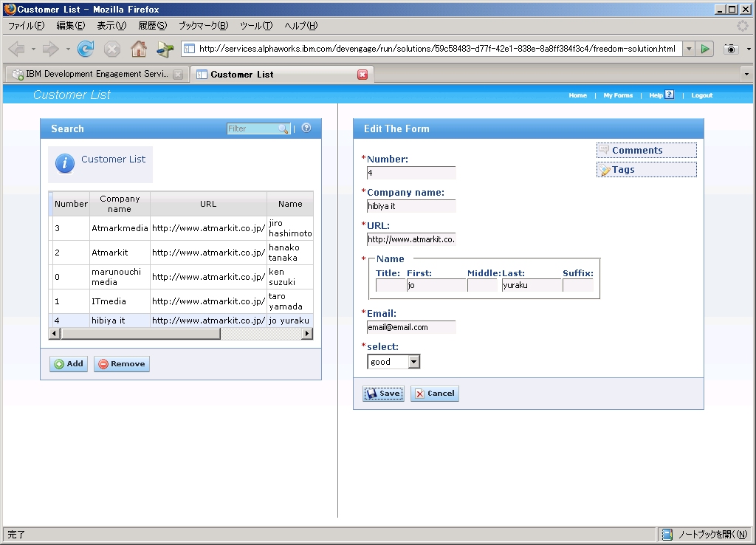The height and width of the screenshot is (545, 756).
Task: Click the browser Back arrow
Action: click(17, 49)
